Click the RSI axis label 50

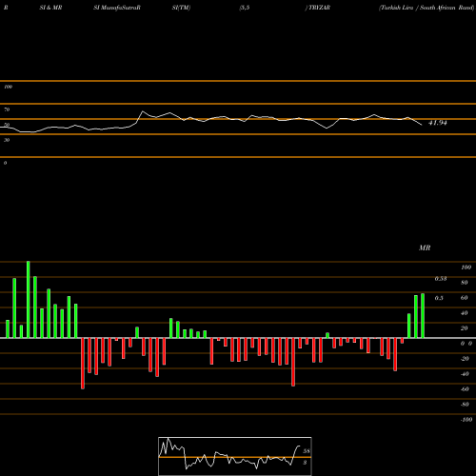[7, 125]
